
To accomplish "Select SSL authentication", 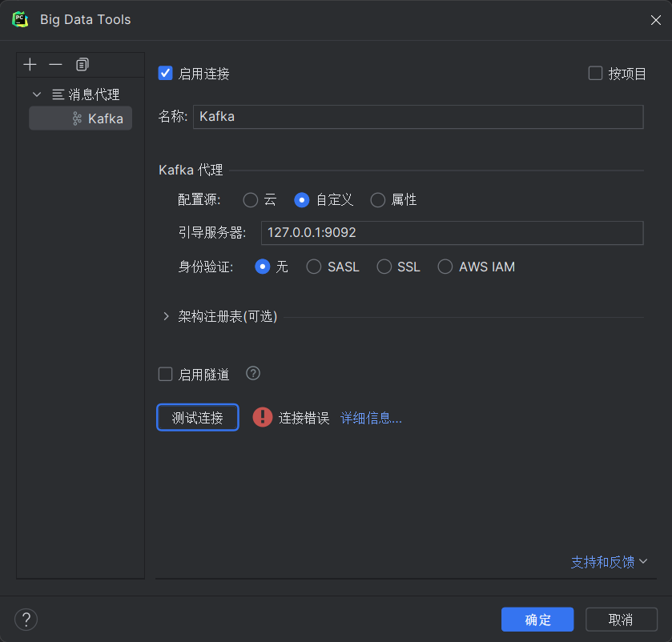I will click(x=384, y=267).
